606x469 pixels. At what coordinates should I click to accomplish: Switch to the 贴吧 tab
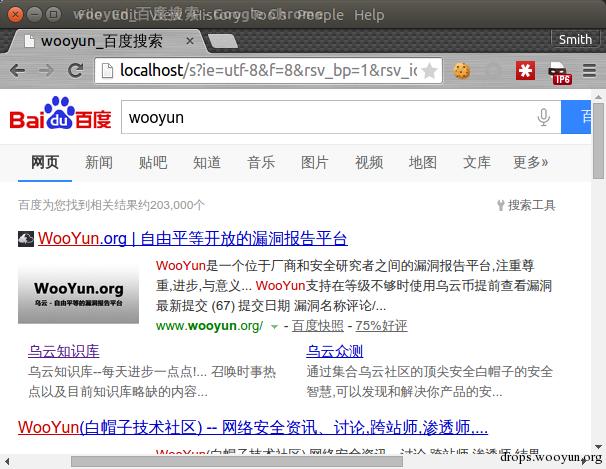pyautogui.click(x=153, y=162)
